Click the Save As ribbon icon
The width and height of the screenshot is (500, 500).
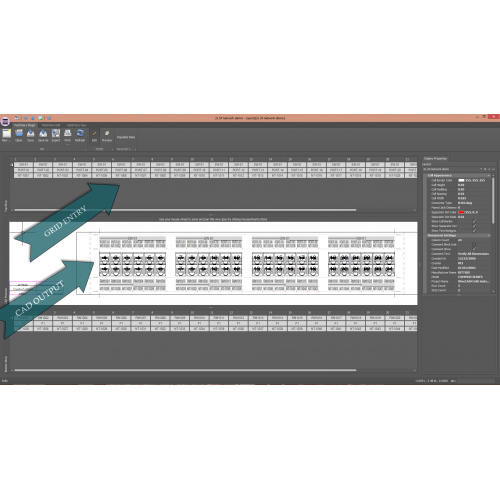point(43,134)
